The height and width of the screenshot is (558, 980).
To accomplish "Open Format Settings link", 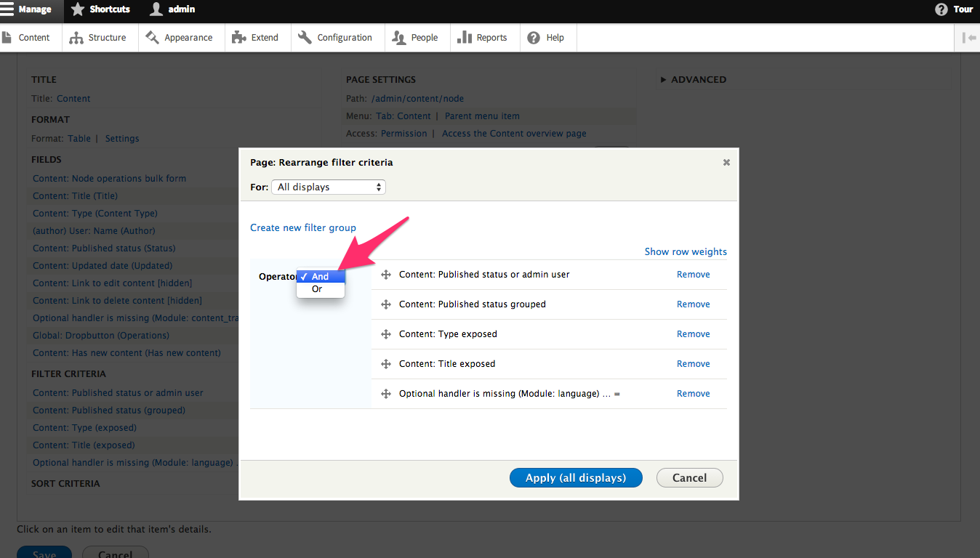I will [x=122, y=139].
